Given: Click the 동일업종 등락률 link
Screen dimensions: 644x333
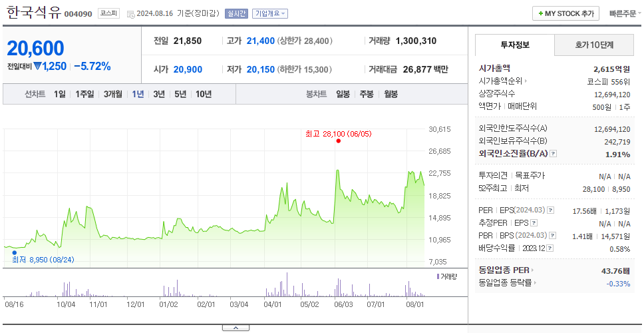Looking at the screenshot, I should pos(506,283).
